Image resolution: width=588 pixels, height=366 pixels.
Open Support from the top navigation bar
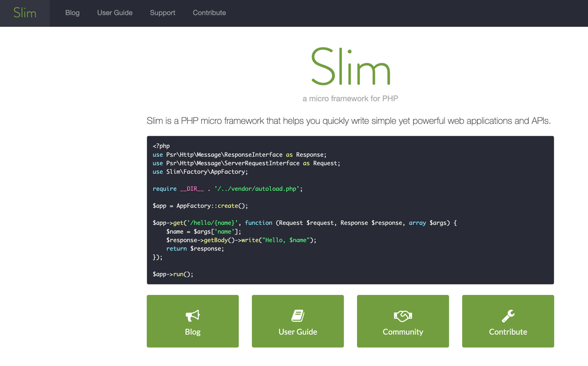pos(162,13)
